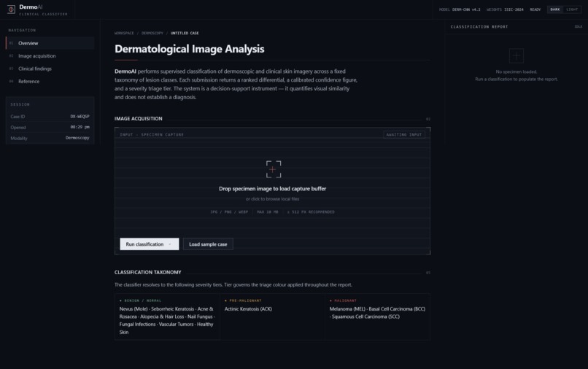Click the Session panel heading

pyautogui.click(x=20, y=104)
